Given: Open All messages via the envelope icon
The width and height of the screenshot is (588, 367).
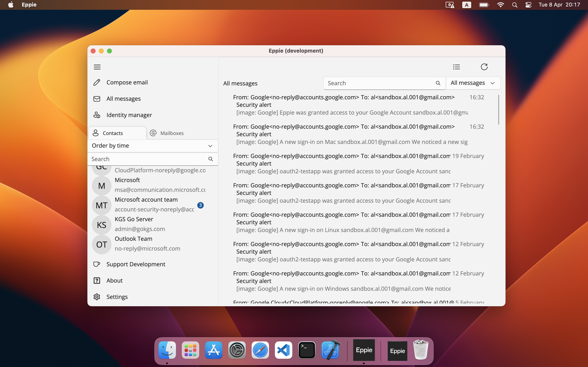Looking at the screenshot, I should pos(96,98).
